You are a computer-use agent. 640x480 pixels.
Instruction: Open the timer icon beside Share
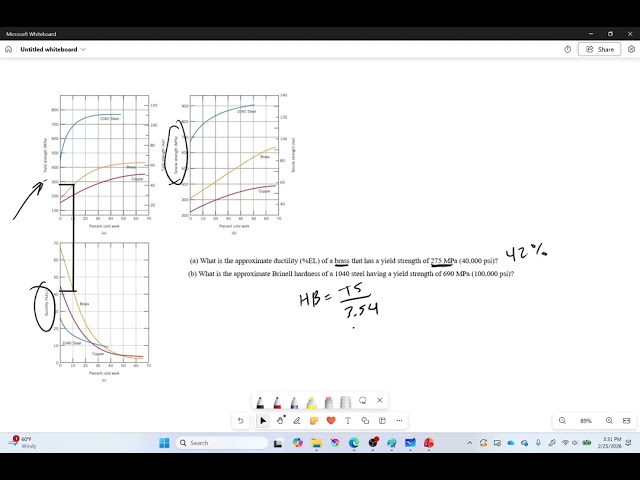coord(567,49)
